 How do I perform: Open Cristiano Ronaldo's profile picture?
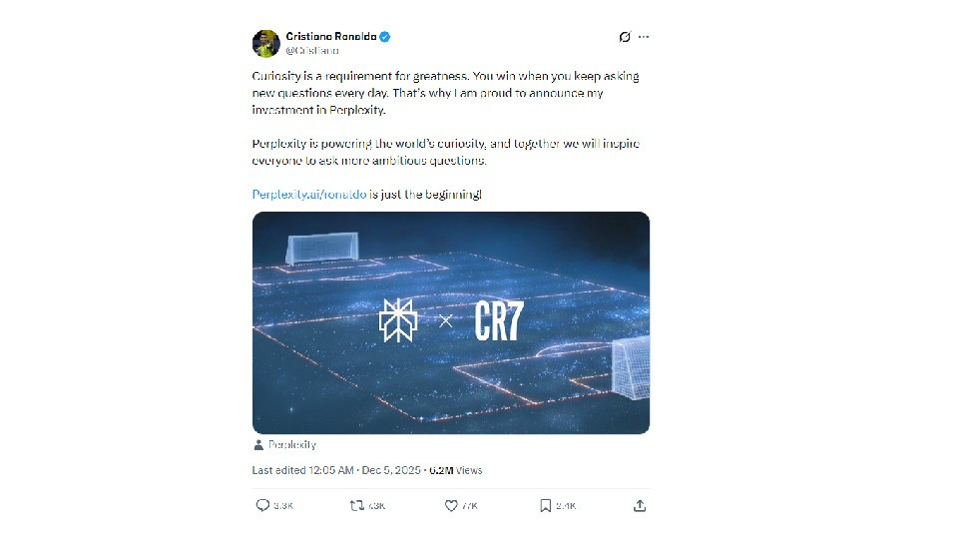click(x=265, y=43)
